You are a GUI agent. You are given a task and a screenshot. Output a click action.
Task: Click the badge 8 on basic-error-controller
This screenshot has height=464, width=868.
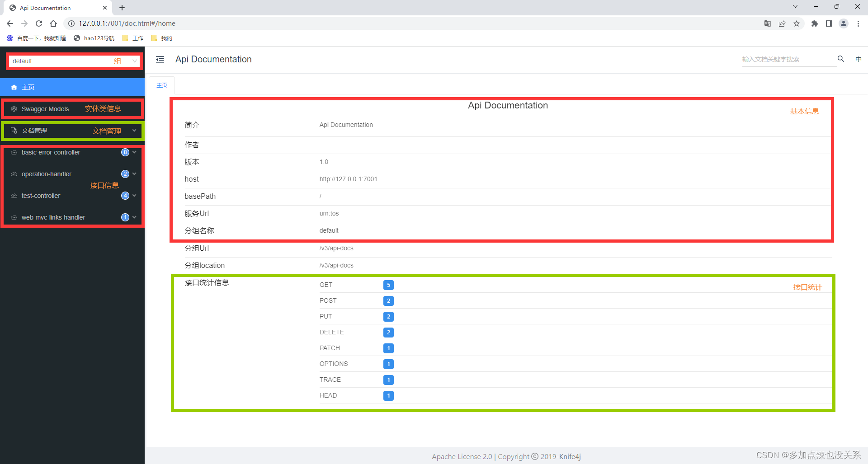click(x=125, y=152)
